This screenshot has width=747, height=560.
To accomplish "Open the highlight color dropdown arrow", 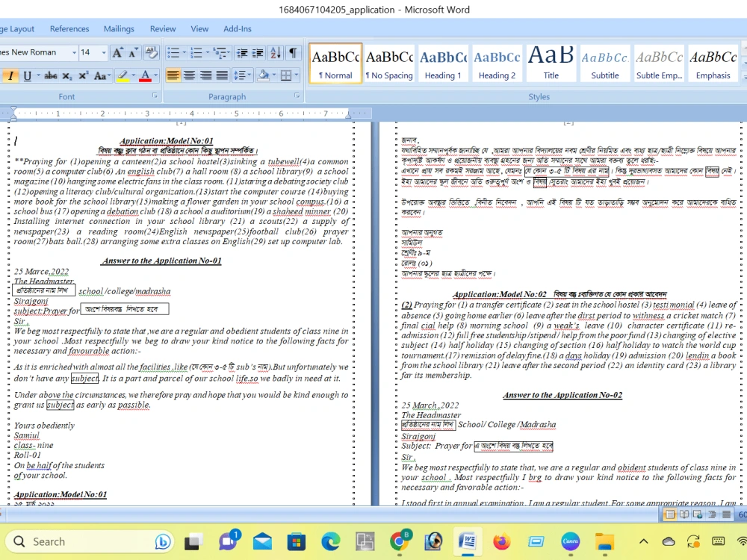I will pyautogui.click(x=133, y=75).
